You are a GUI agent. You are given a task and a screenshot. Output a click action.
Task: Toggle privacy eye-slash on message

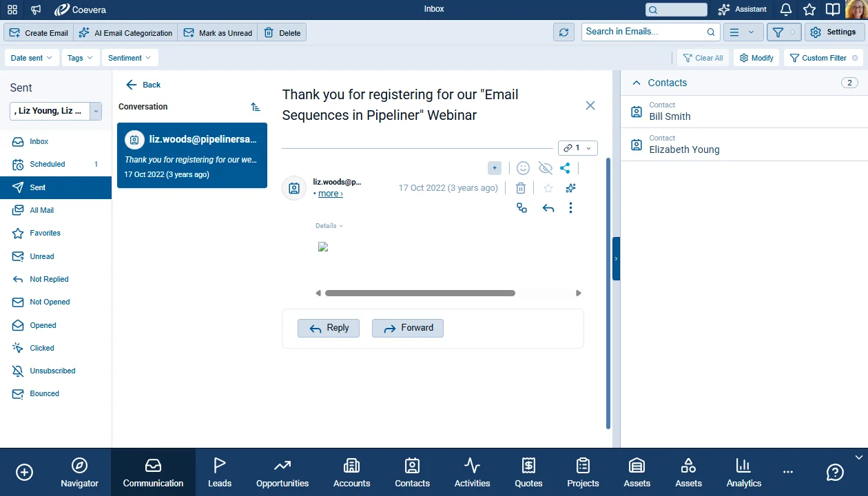coord(545,168)
